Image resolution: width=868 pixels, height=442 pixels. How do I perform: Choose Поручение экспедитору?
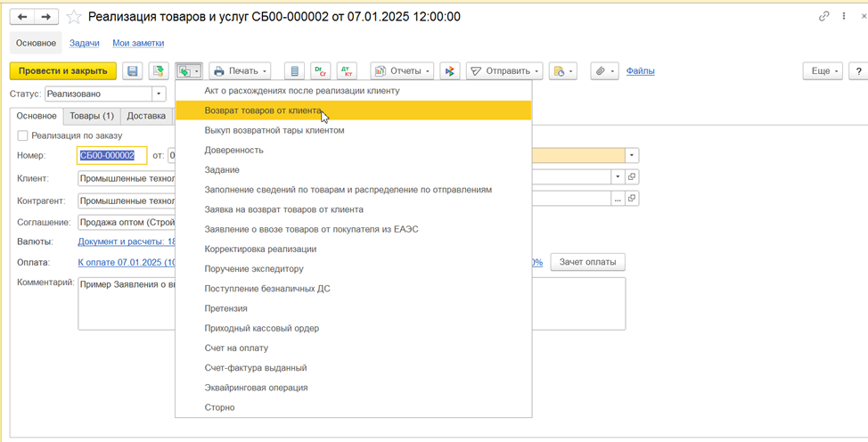coord(353,268)
